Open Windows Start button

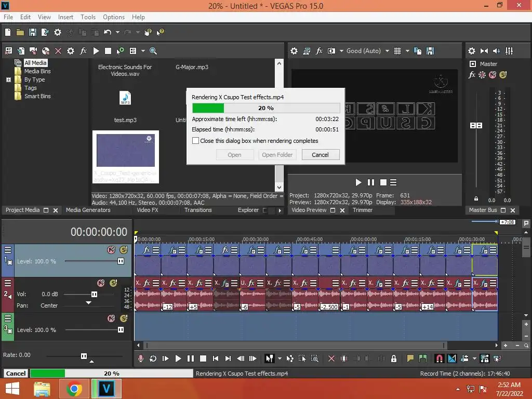click(12, 389)
